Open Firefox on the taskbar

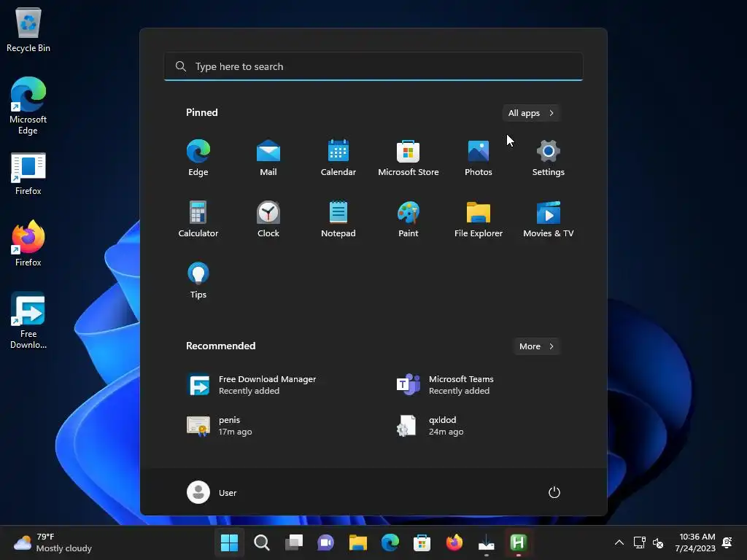click(454, 542)
